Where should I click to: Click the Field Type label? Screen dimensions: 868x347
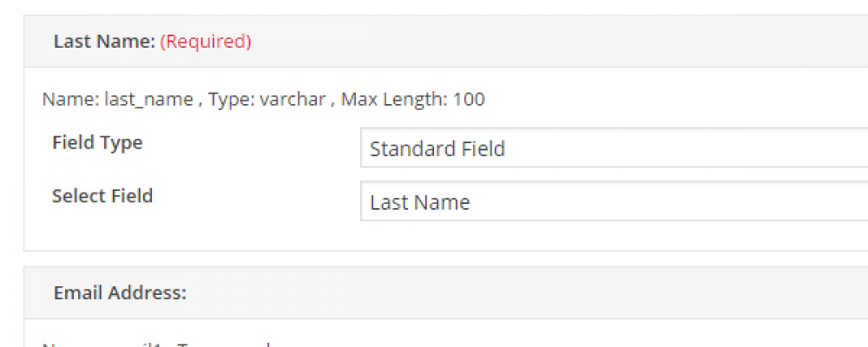tap(97, 143)
